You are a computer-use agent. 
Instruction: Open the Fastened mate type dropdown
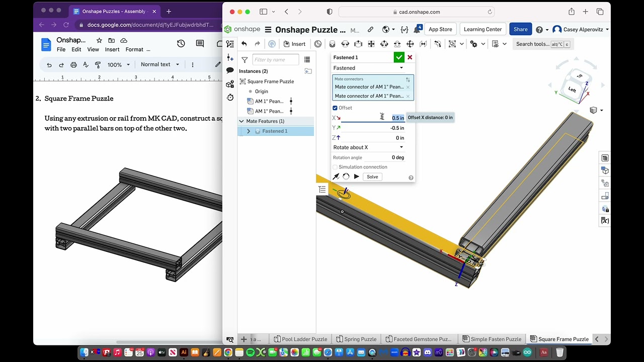368,68
